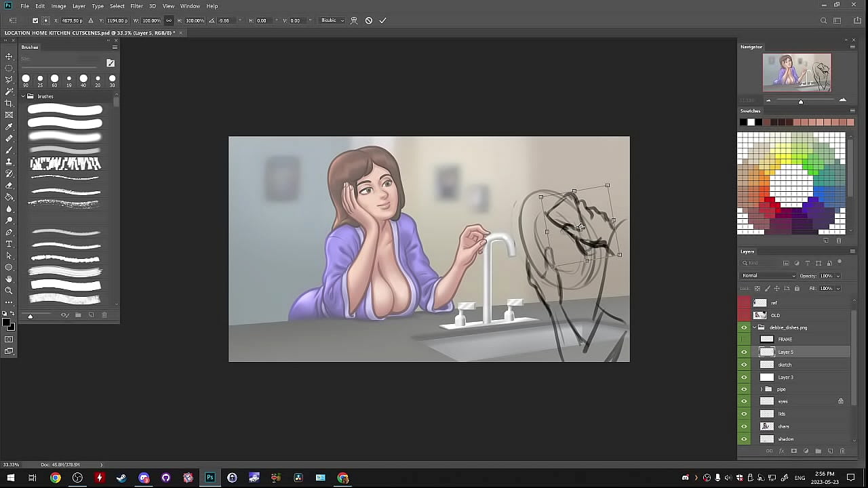Open the Opacity dropdown arrow
Viewport: 868px width, 488px height.
(837, 276)
